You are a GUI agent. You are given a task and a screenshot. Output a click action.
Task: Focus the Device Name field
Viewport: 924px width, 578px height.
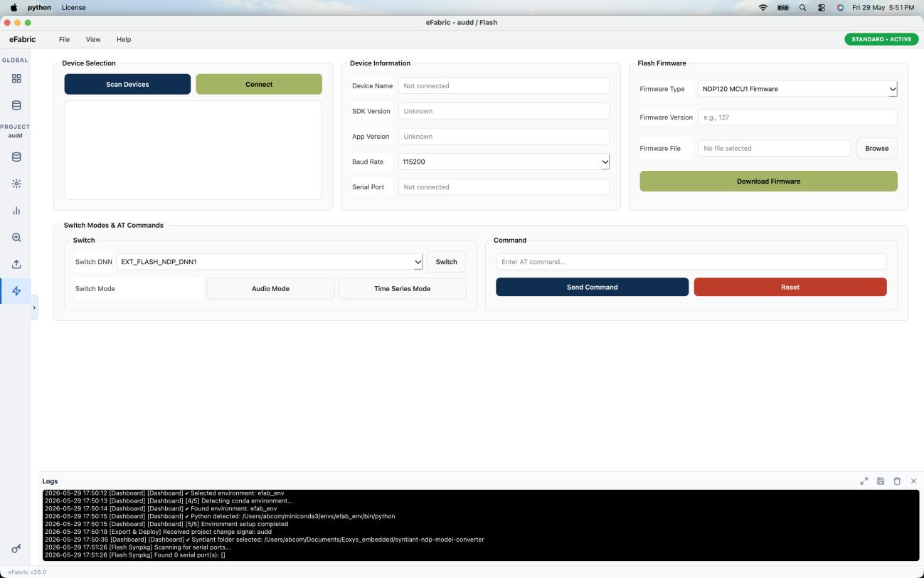pos(504,85)
